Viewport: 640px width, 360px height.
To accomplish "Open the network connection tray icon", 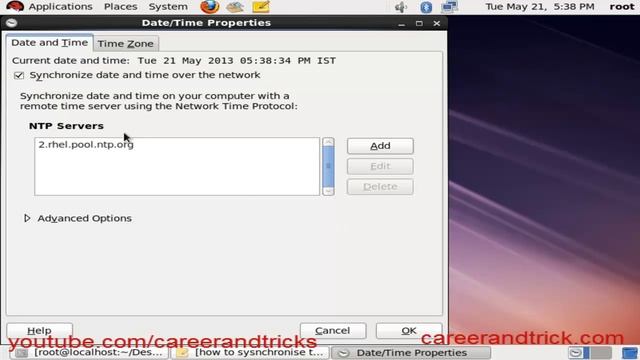I will (450, 7).
